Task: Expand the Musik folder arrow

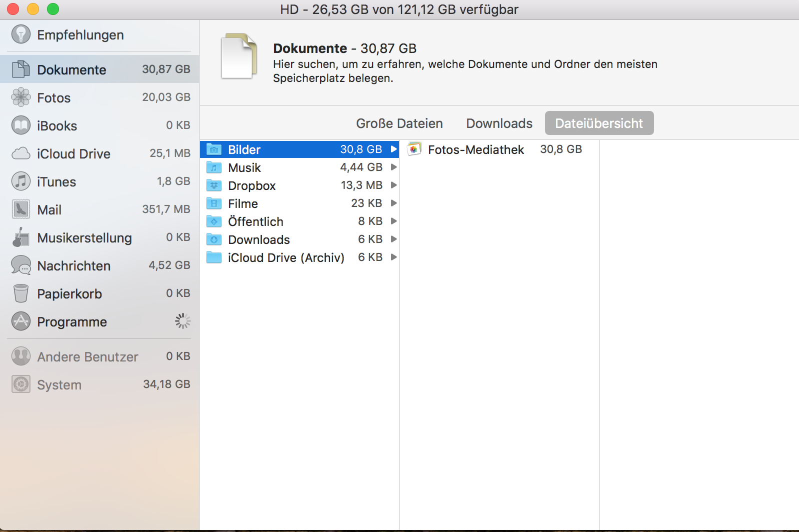Action: pos(394,167)
